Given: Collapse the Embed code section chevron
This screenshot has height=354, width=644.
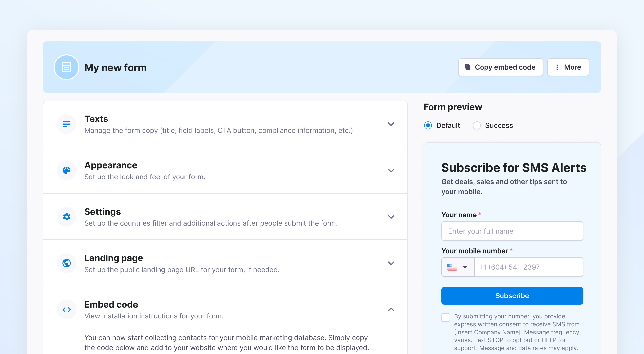Looking at the screenshot, I should pyautogui.click(x=391, y=310).
